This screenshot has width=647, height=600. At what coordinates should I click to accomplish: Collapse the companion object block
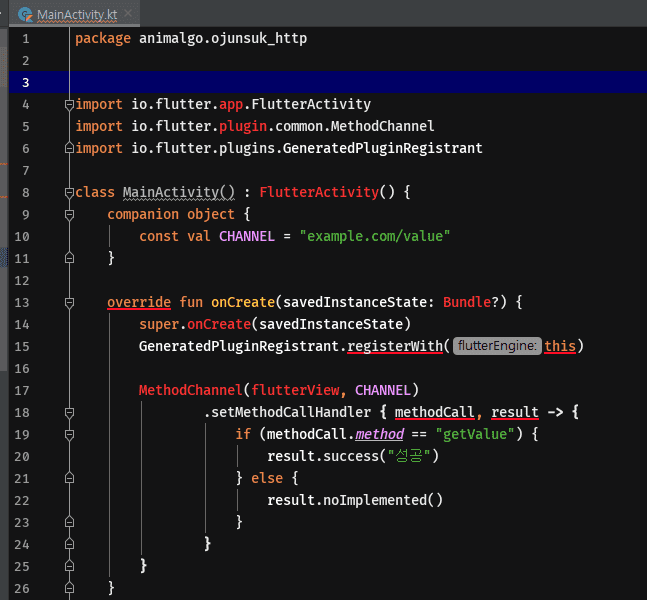coord(69,214)
